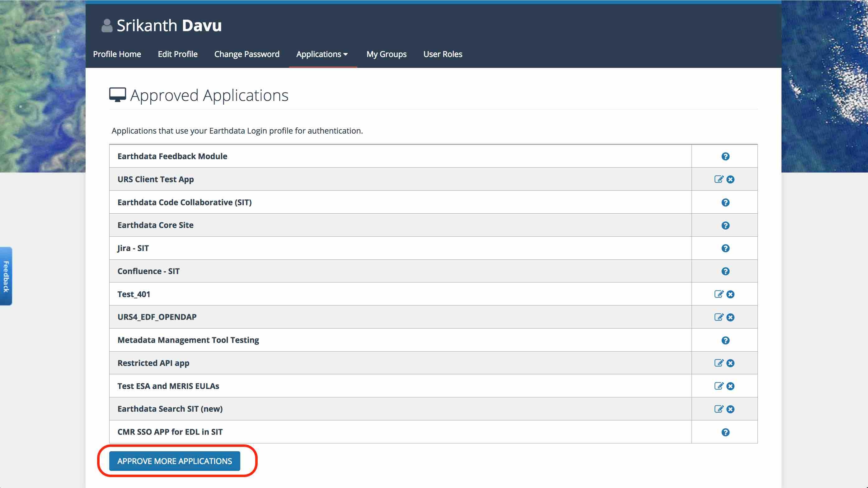
Task: Select the Jira - SIT name
Action: coord(133,248)
